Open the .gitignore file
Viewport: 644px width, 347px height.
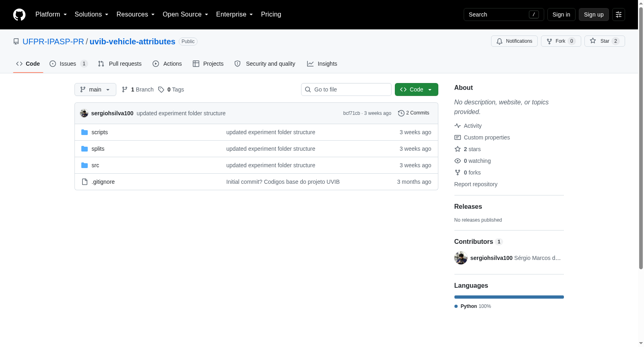103,182
